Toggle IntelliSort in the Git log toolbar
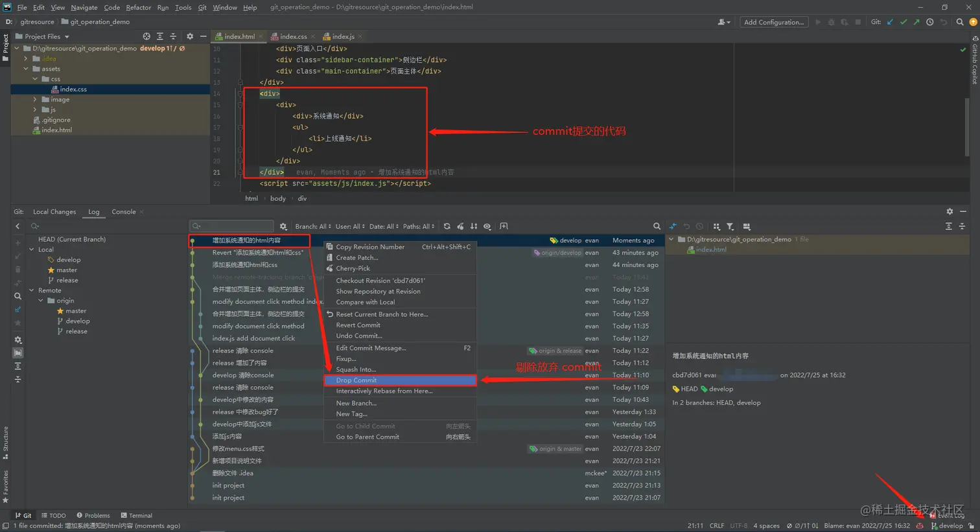Image resolution: width=980 pixels, height=532 pixels. click(474, 226)
